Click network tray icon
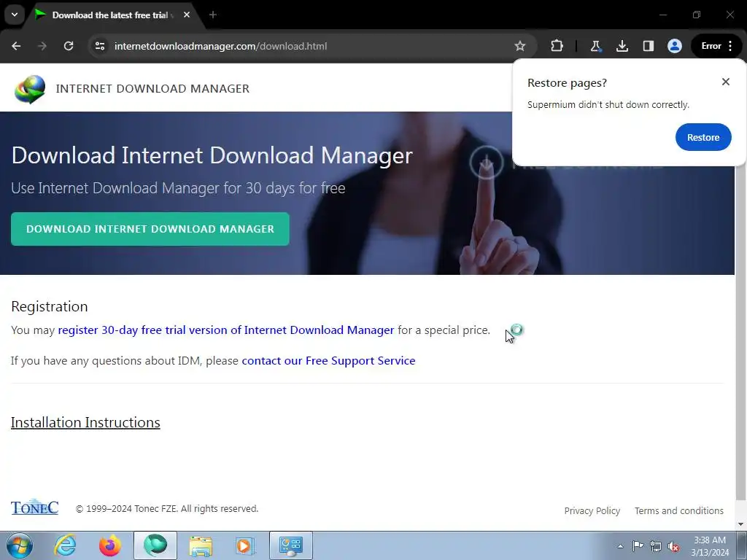 coord(656,546)
